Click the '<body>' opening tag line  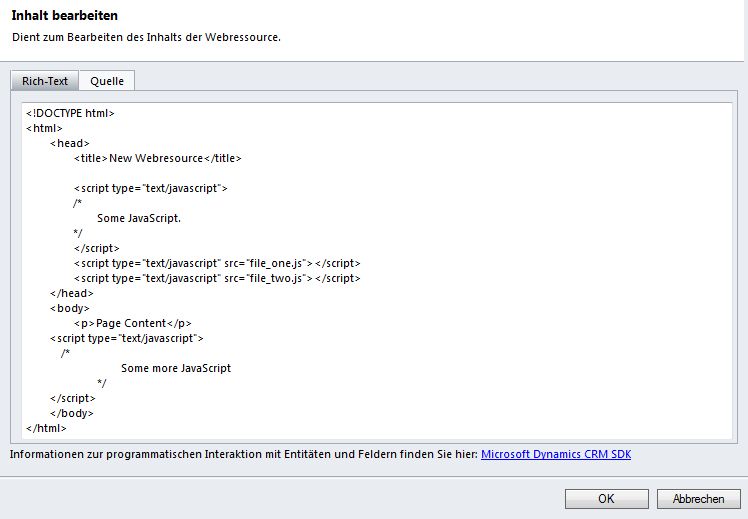coord(70,308)
